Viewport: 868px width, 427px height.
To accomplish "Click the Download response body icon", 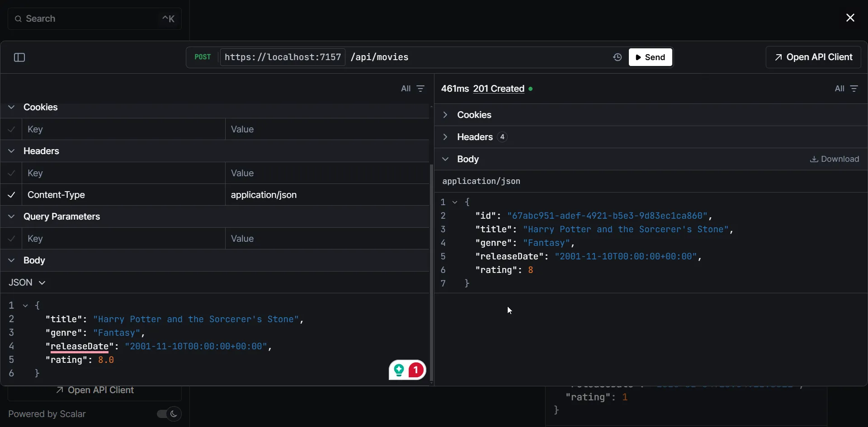I will [x=814, y=159].
